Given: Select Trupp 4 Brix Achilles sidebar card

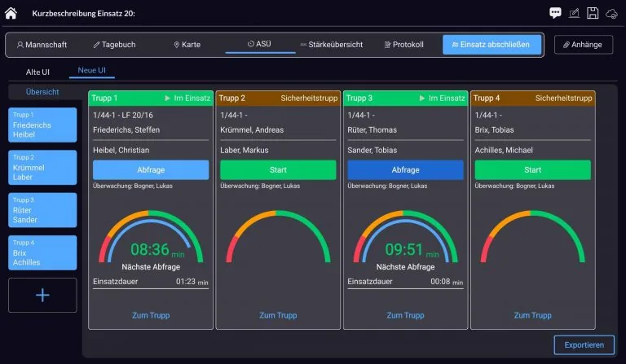Looking at the screenshot, I should click(42, 252).
